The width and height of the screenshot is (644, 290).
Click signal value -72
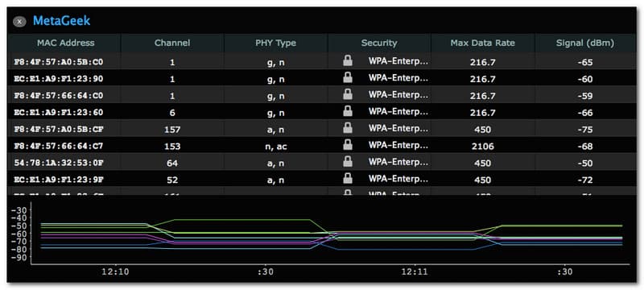tap(585, 180)
